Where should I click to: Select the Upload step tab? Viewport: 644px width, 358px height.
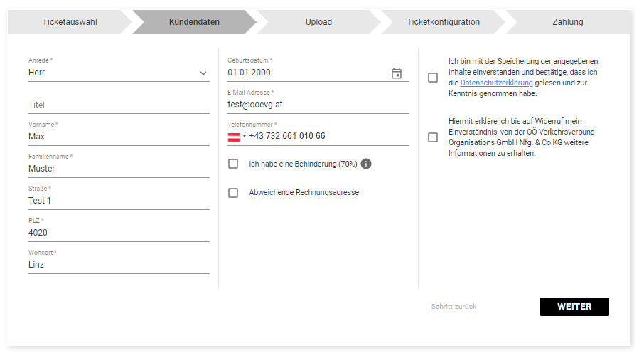tap(318, 22)
